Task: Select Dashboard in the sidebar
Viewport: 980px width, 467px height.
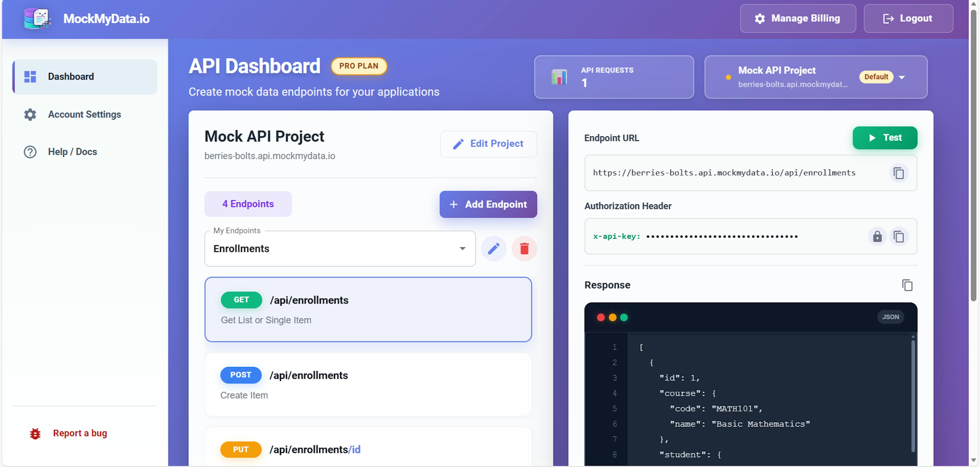Action: pyautogui.click(x=71, y=77)
